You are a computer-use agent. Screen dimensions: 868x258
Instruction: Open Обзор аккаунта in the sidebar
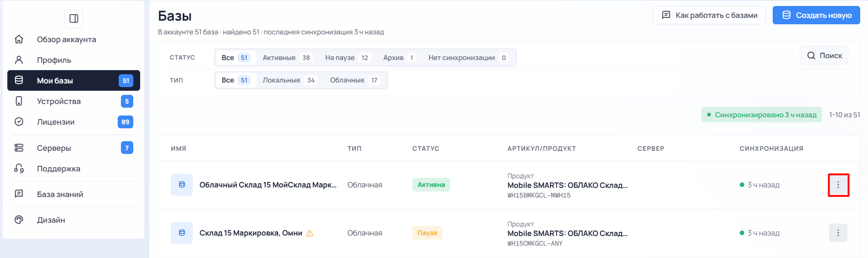coord(74,39)
